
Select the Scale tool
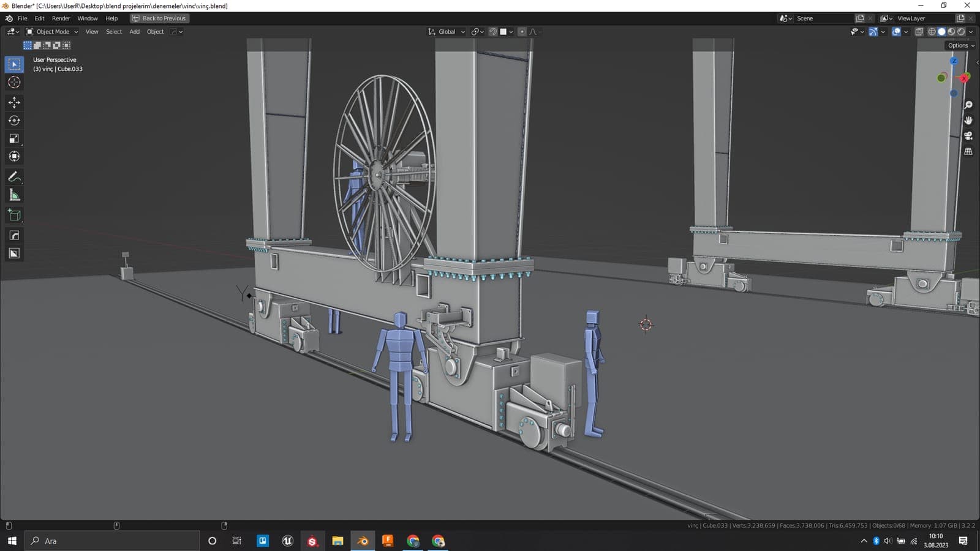14,138
